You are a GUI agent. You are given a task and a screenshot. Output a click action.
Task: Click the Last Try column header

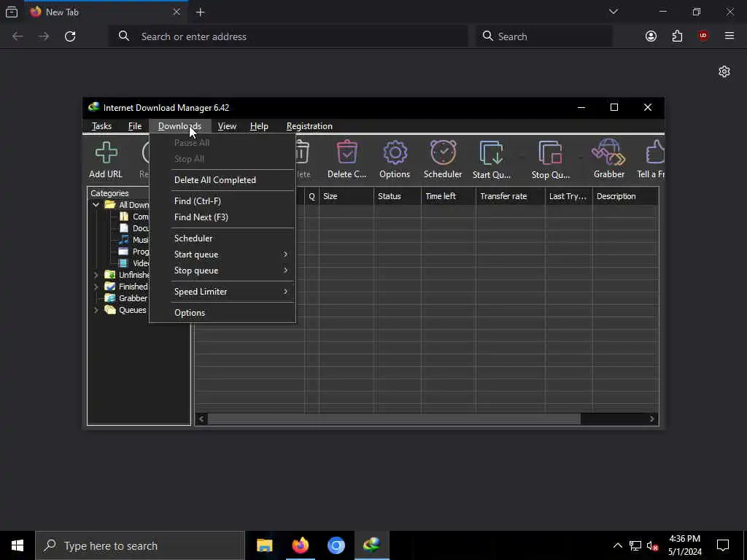coord(569,196)
